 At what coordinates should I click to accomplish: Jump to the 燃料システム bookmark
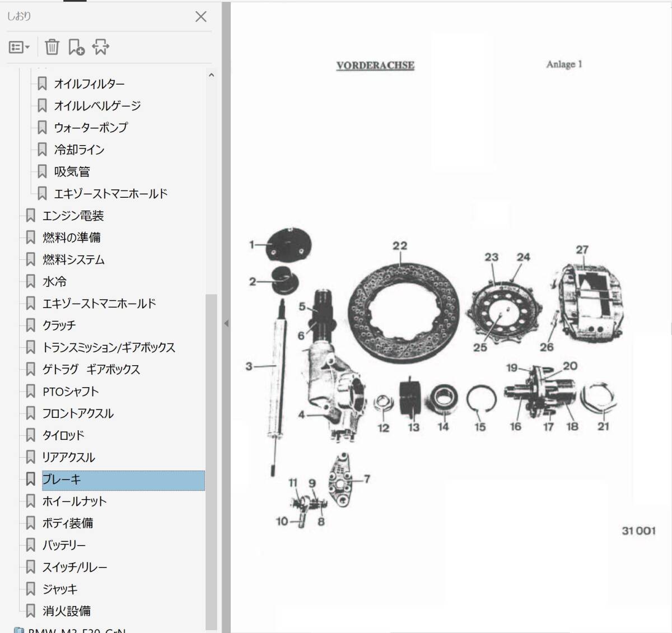[73, 259]
